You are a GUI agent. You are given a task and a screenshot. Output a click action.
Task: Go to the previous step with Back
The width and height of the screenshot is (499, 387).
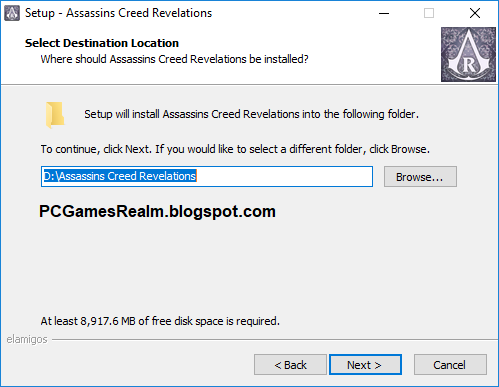[290, 365]
